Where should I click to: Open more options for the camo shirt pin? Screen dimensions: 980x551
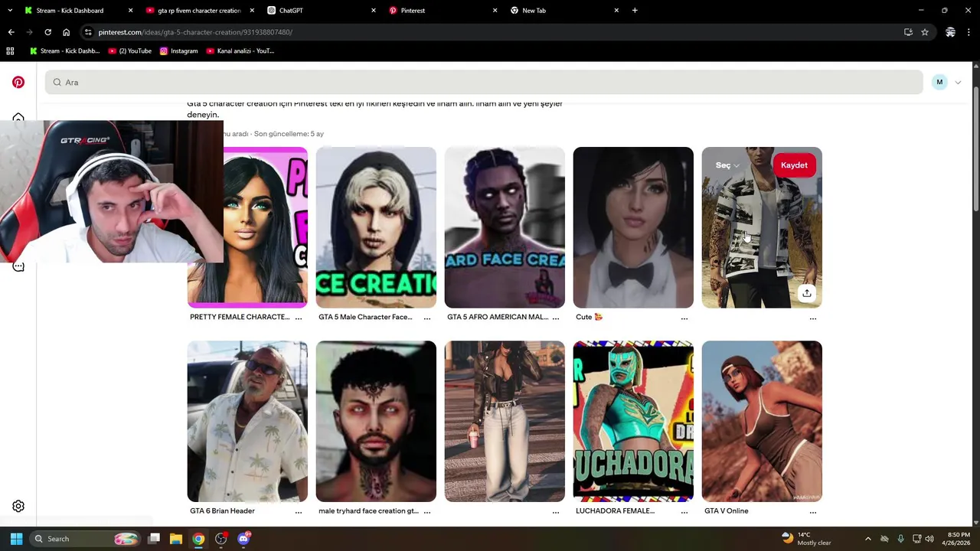[813, 318]
